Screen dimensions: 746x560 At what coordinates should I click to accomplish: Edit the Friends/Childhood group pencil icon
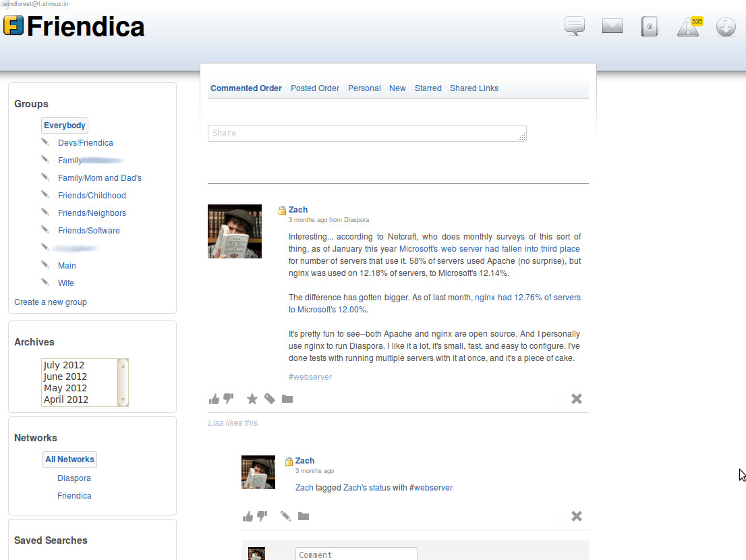(x=45, y=194)
